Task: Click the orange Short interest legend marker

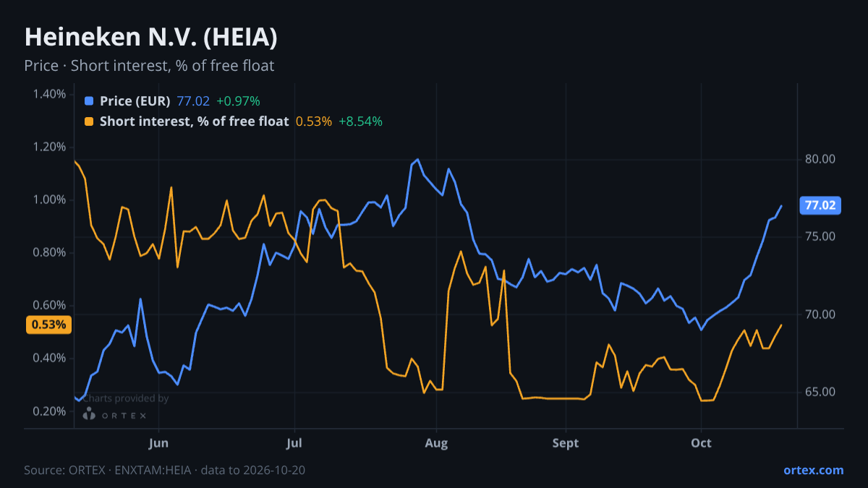Action: click(x=89, y=121)
